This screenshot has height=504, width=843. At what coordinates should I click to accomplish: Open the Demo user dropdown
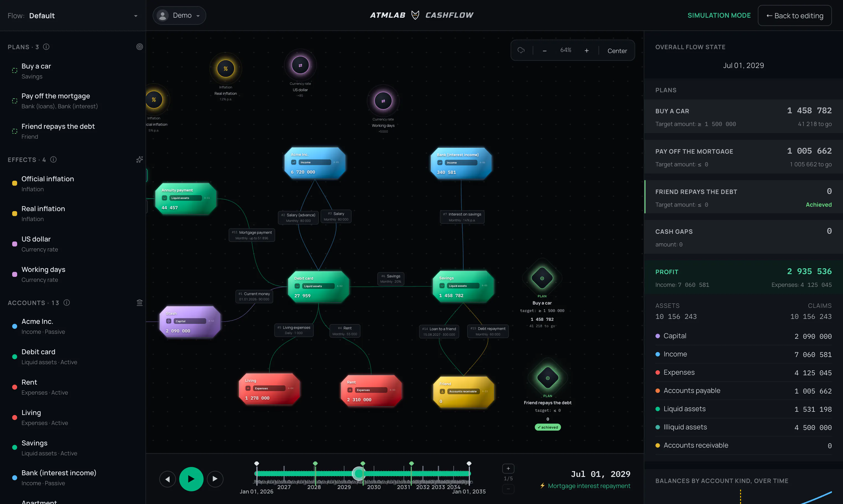(x=179, y=15)
